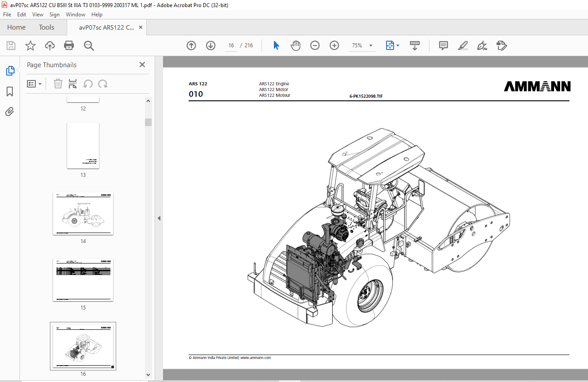Zoom in with plus button
Screen dimensions: 588x382
click(334, 46)
